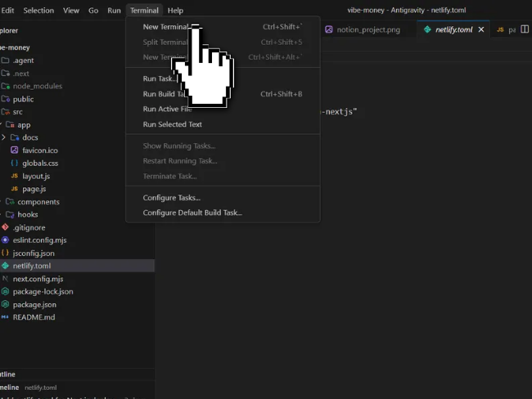Close the open Terminal menu
Screen dimensions: 532x399
(x=144, y=11)
